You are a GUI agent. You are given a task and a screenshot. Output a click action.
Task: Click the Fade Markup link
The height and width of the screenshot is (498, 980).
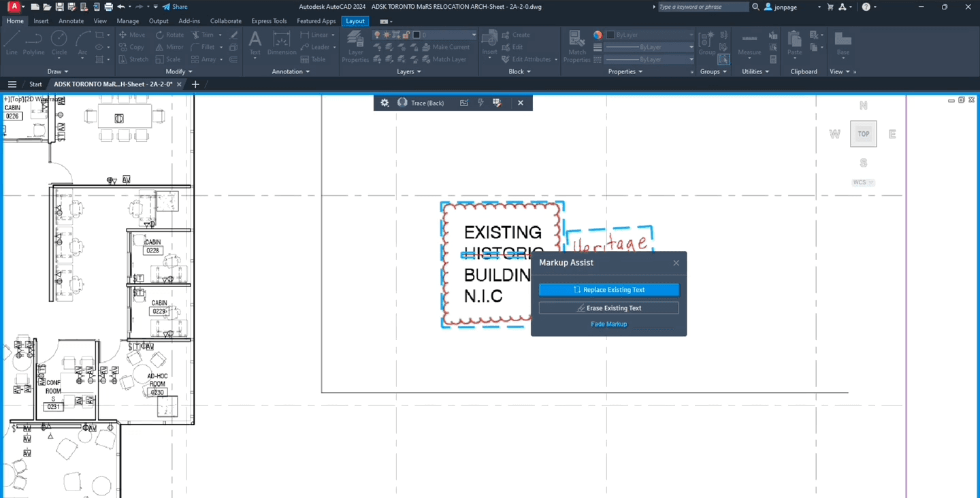point(608,324)
